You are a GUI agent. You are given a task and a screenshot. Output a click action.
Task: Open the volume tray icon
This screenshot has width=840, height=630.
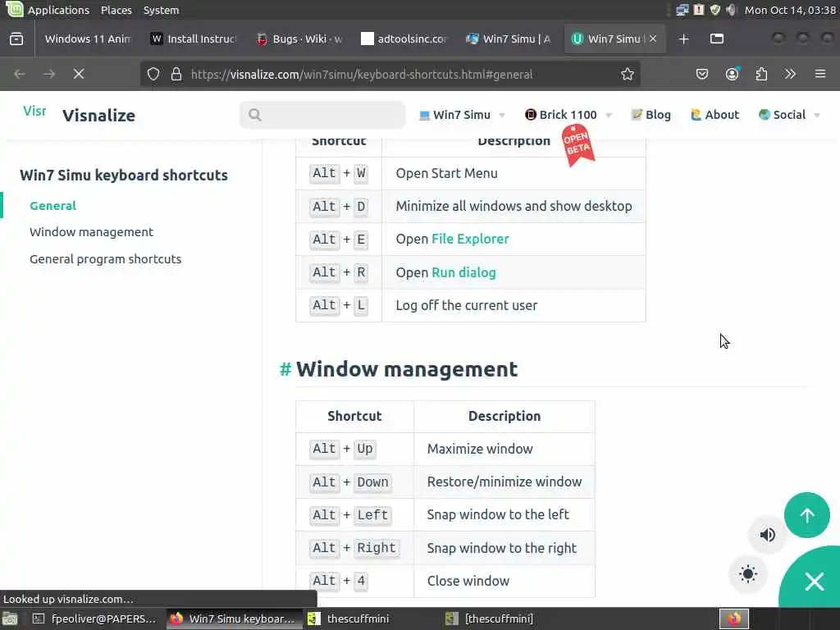[x=731, y=10]
